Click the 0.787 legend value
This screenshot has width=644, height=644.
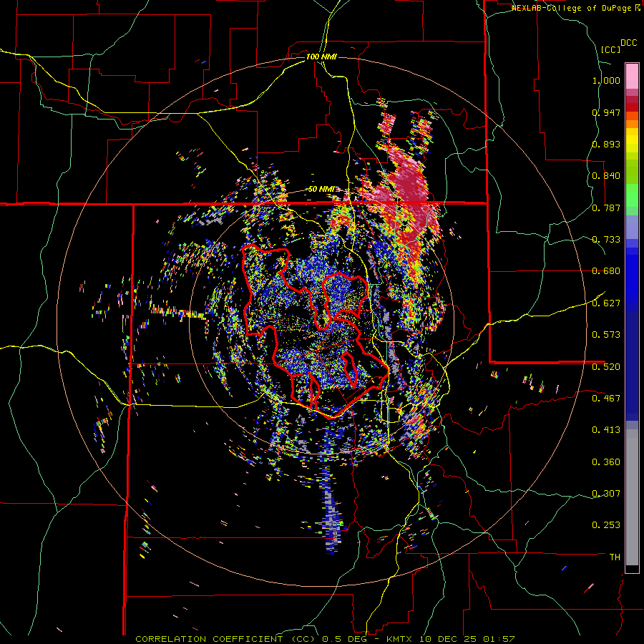[x=606, y=208]
